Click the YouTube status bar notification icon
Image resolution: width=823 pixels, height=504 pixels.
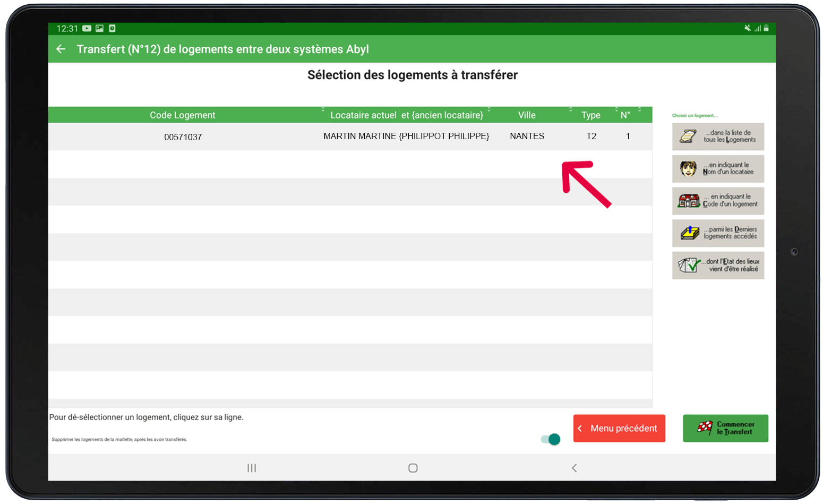(87, 29)
